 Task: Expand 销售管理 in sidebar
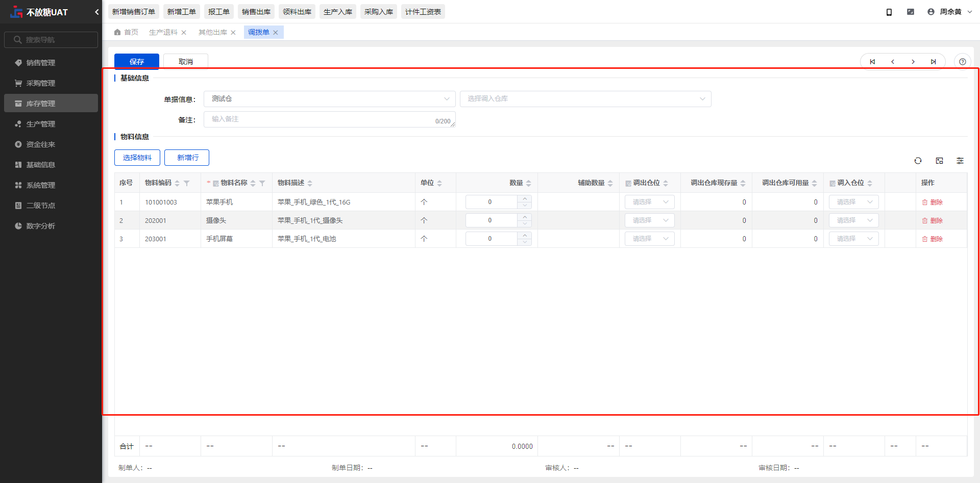(x=51, y=63)
